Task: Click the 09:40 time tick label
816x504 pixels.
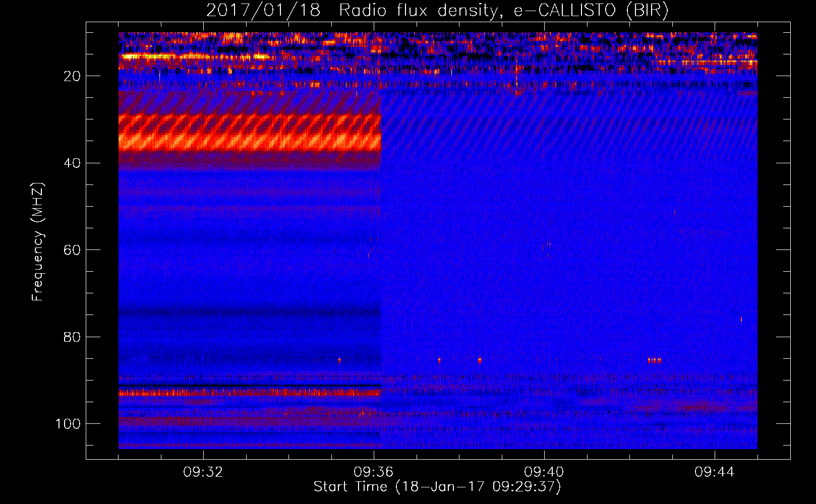Action: tap(544, 472)
